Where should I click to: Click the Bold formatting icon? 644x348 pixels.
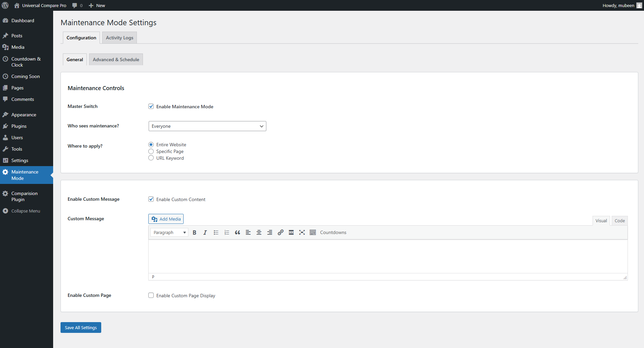coord(194,233)
